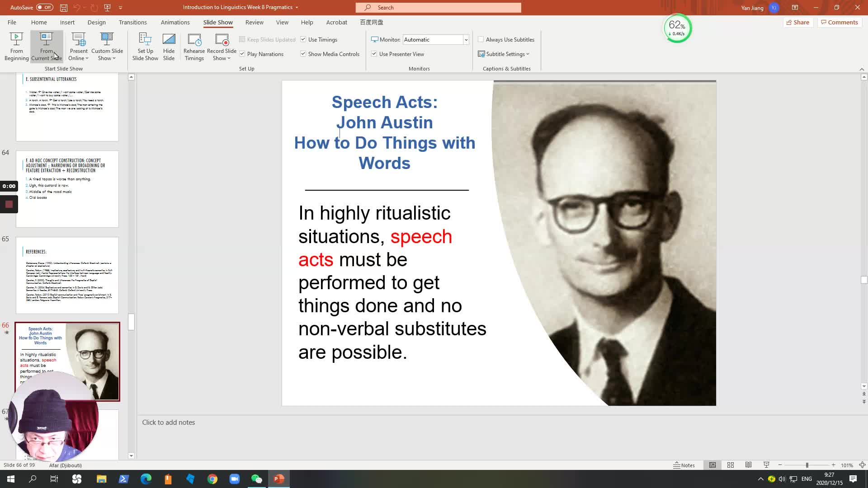Enable Always Use Subtitles checkbox
Screen dimensions: 868x488
[481, 39]
